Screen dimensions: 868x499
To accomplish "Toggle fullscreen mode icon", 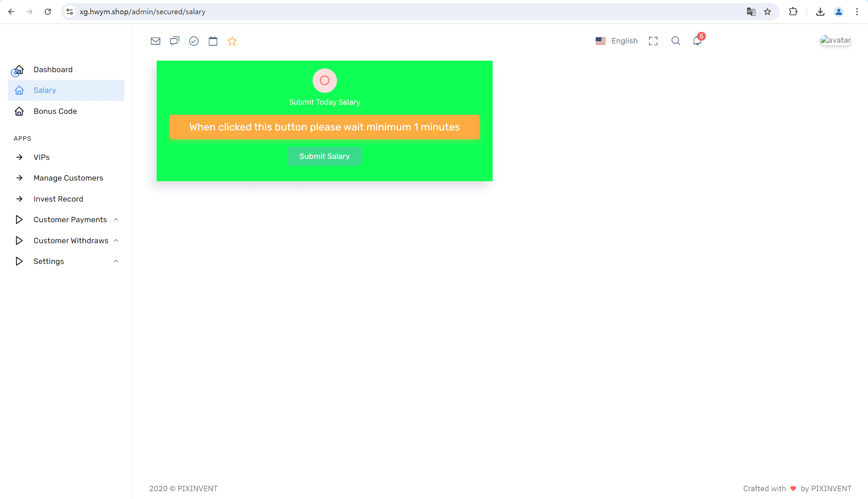I will point(653,41).
